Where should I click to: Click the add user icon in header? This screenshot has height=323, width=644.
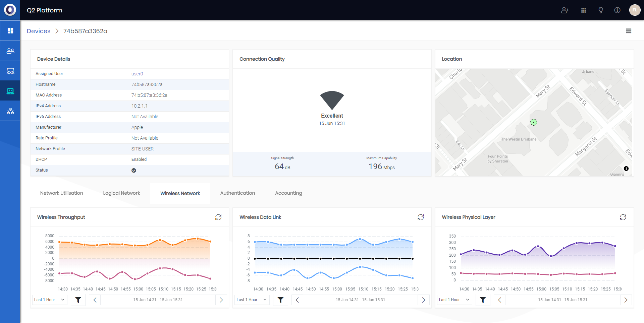565,10
